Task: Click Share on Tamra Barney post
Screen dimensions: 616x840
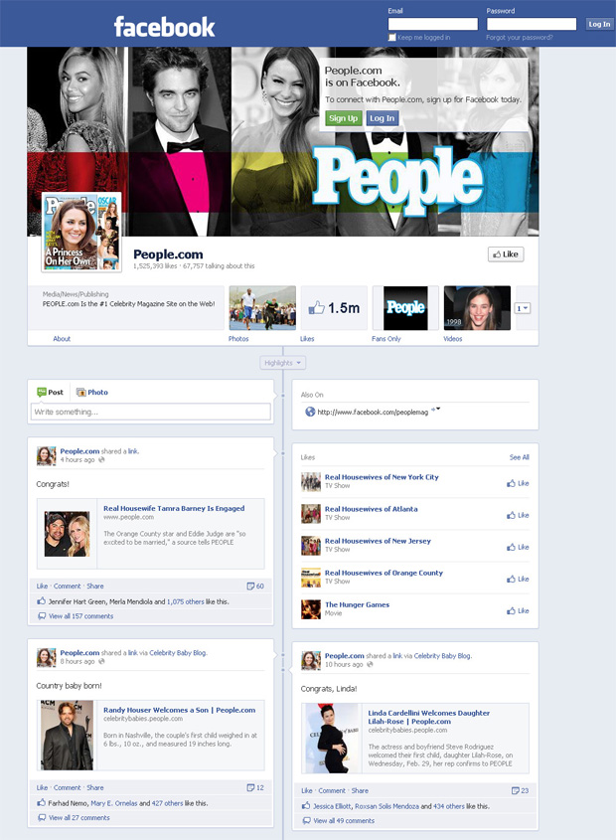Action: (95, 587)
